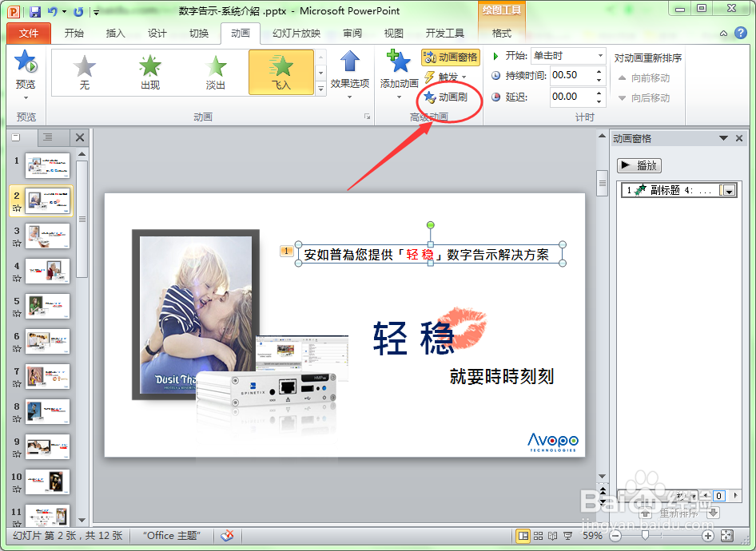Viewport: 756px width, 551px height.
Task: Click Move Later (向后移动) reorder button
Action: click(x=645, y=98)
